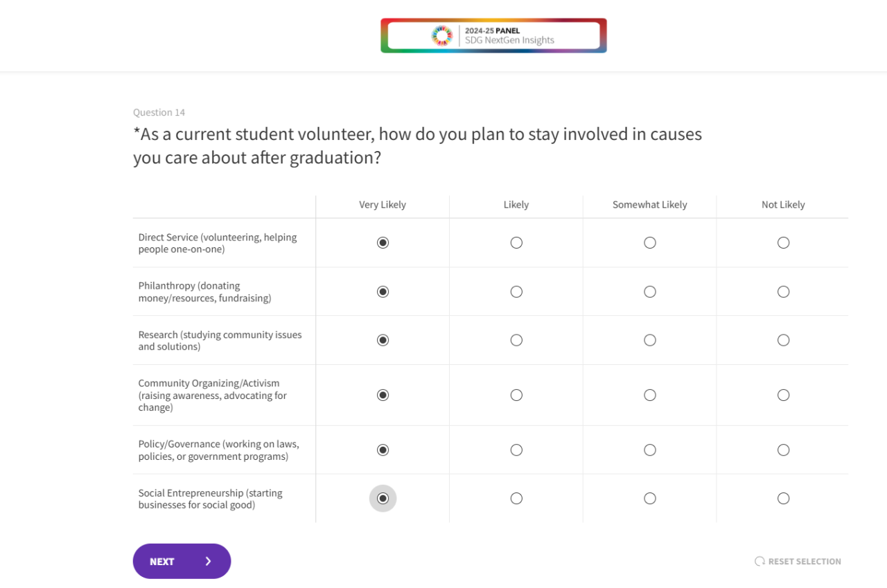Screen dimensions: 887x588
Task: Pick Not Likely for Policy/Governance row
Action: [783, 450]
